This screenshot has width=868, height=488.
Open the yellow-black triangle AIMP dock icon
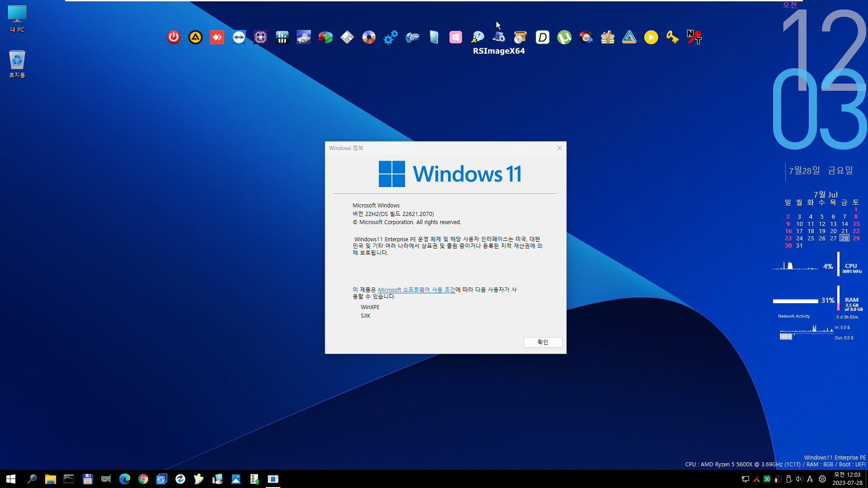click(x=195, y=37)
